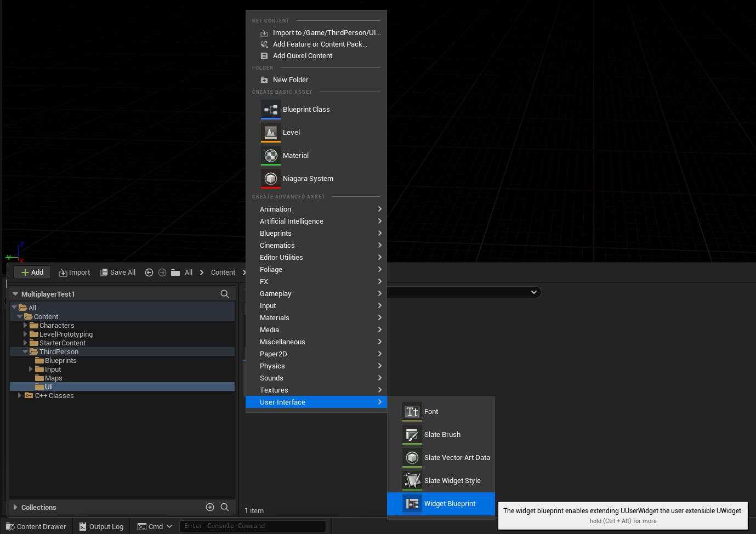This screenshot has width=756, height=534.
Task: Click the green Add button
Action: pos(31,272)
